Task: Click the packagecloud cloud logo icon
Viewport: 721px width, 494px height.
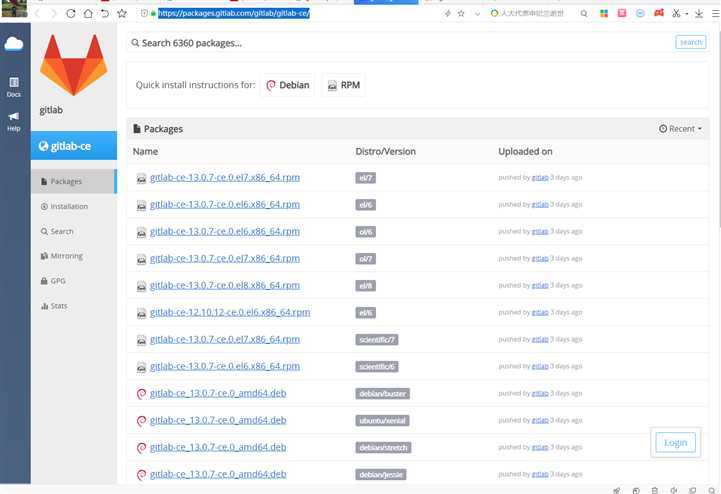Action: coord(14,44)
